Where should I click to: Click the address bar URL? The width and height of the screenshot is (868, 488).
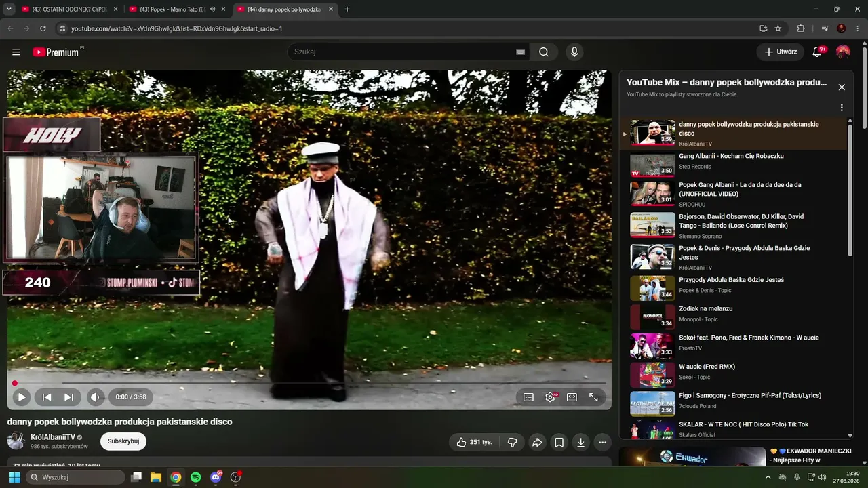(x=176, y=28)
